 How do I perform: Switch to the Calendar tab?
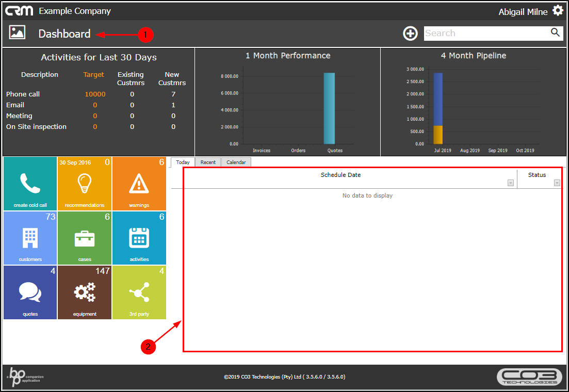pyautogui.click(x=236, y=162)
